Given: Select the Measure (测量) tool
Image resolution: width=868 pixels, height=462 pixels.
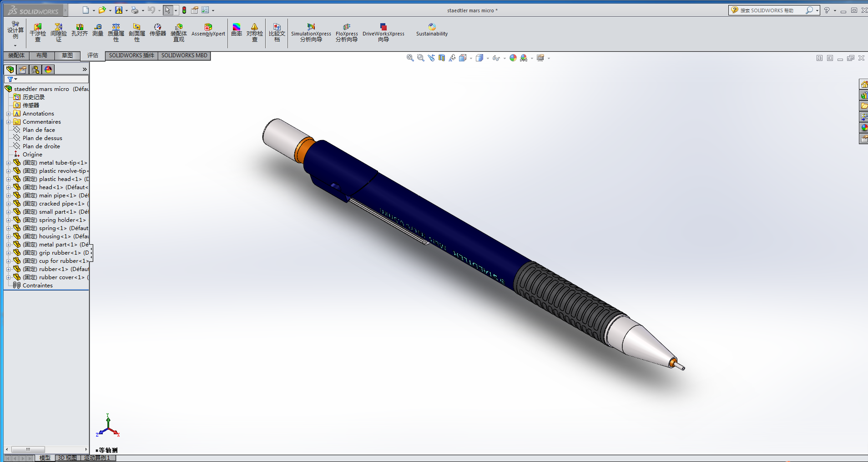Looking at the screenshot, I should 98,30.
